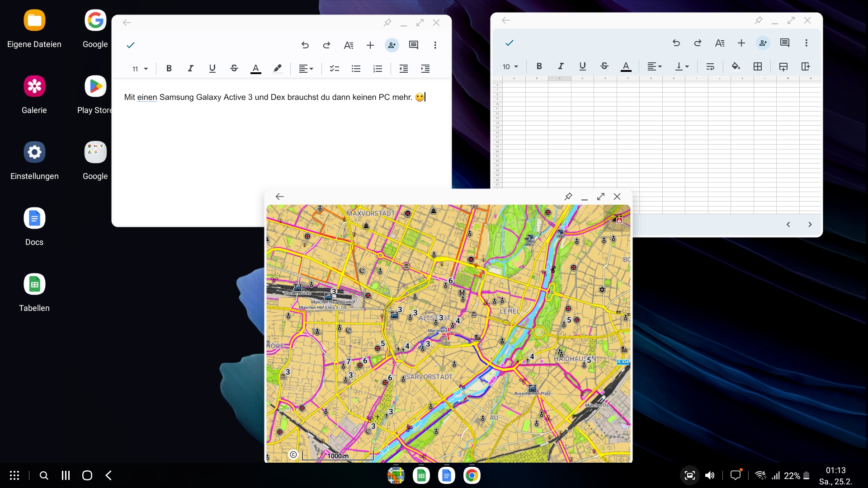Toggle strikethrough in the Docs window
868x488 pixels.
pos(234,69)
